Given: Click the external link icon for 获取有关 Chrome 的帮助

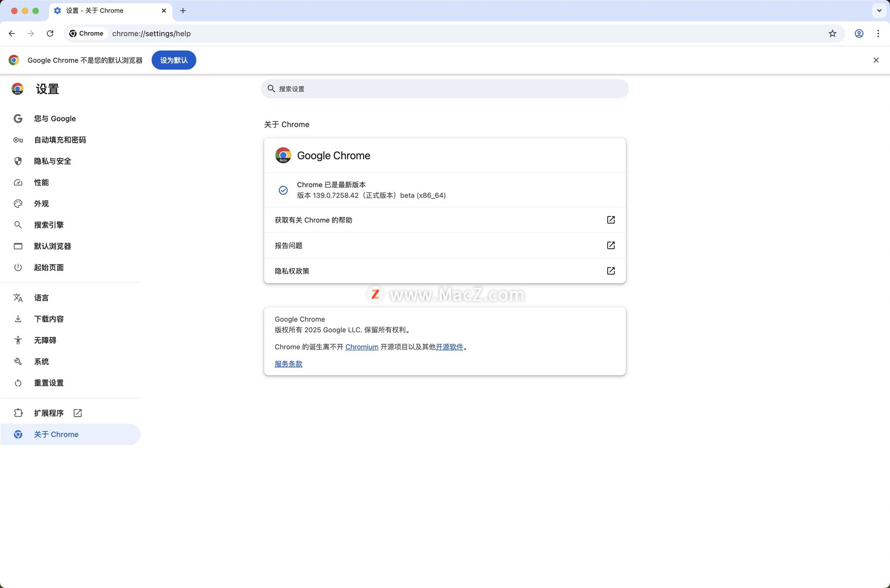Looking at the screenshot, I should pos(611,220).
